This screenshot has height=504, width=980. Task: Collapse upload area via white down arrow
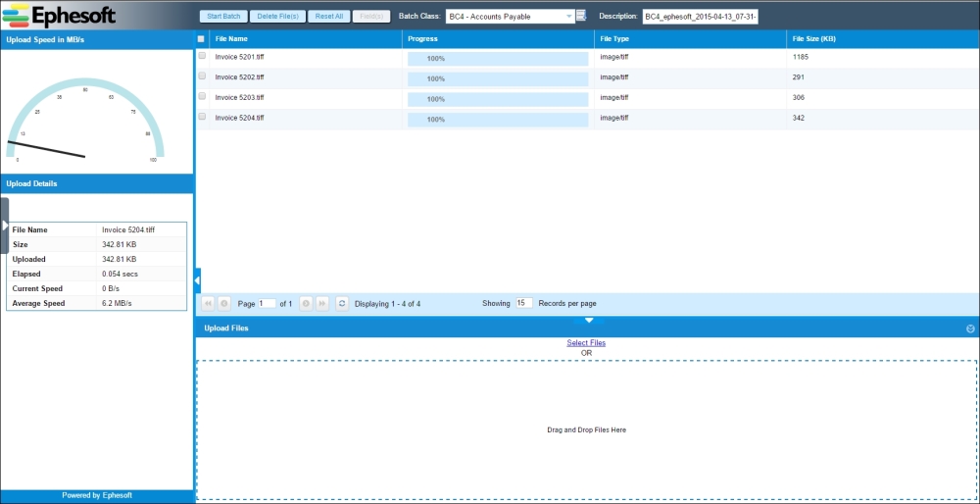(x=589, y=320)
